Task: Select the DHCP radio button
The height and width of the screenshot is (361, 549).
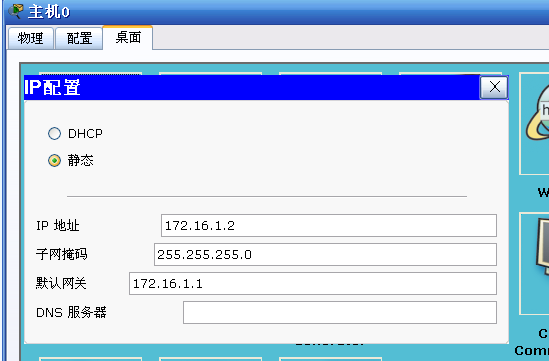Action: [54, 133]
